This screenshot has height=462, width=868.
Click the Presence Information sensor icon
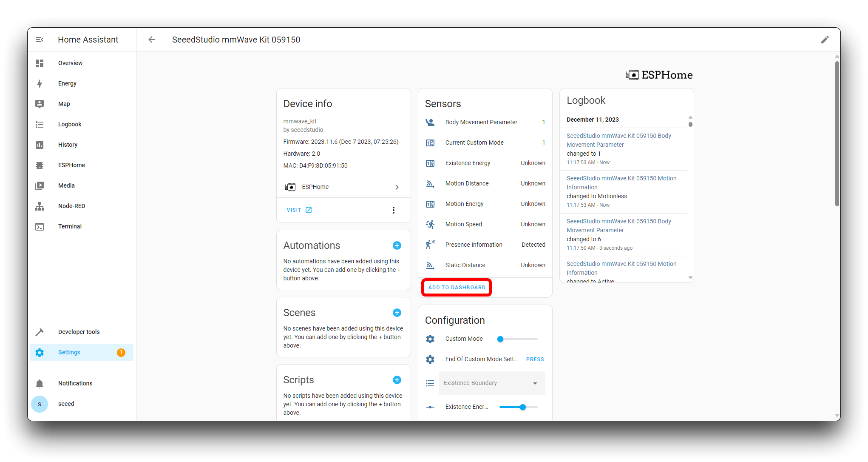(430, 244)
